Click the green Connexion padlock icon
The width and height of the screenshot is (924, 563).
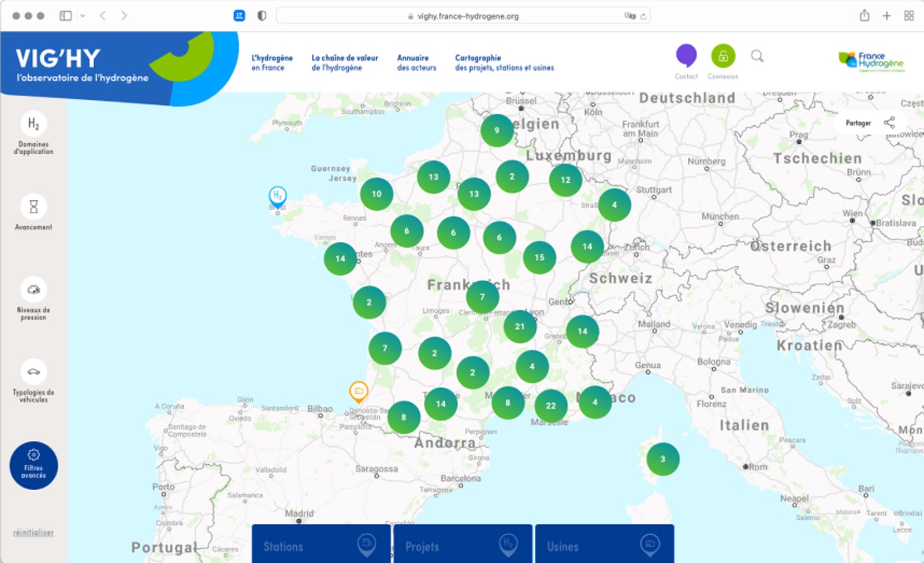pyautogui.click(x=723, y=56)
